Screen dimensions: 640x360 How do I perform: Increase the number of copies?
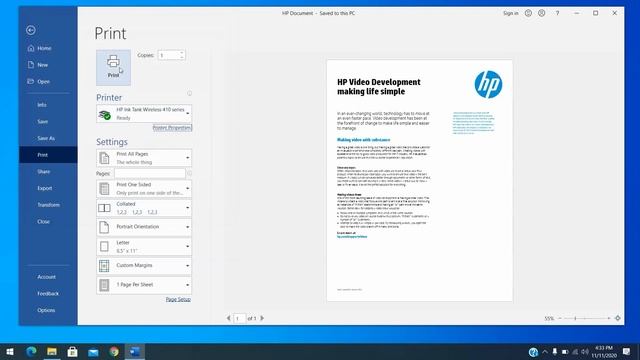click(x=182, y=53)
